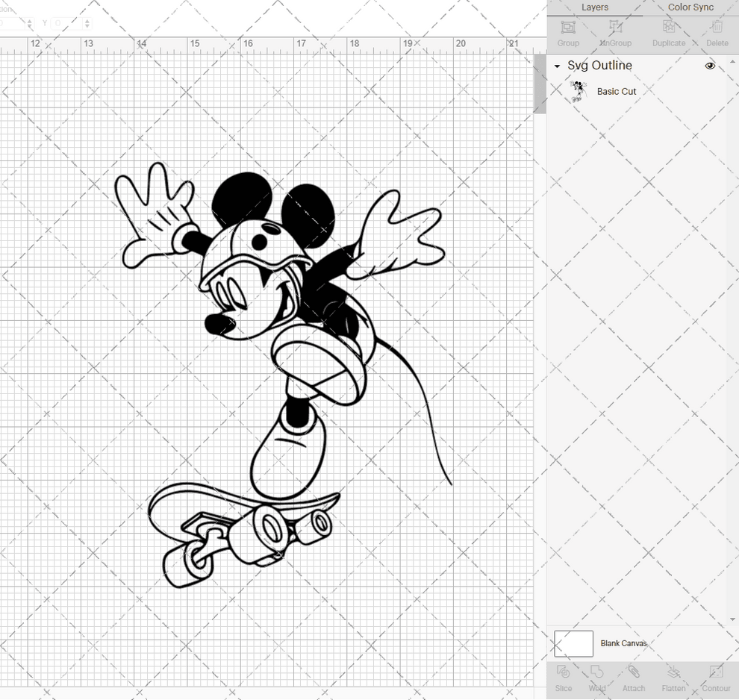Toggle visibility of the Svg Outline layer

coord(710,66)
